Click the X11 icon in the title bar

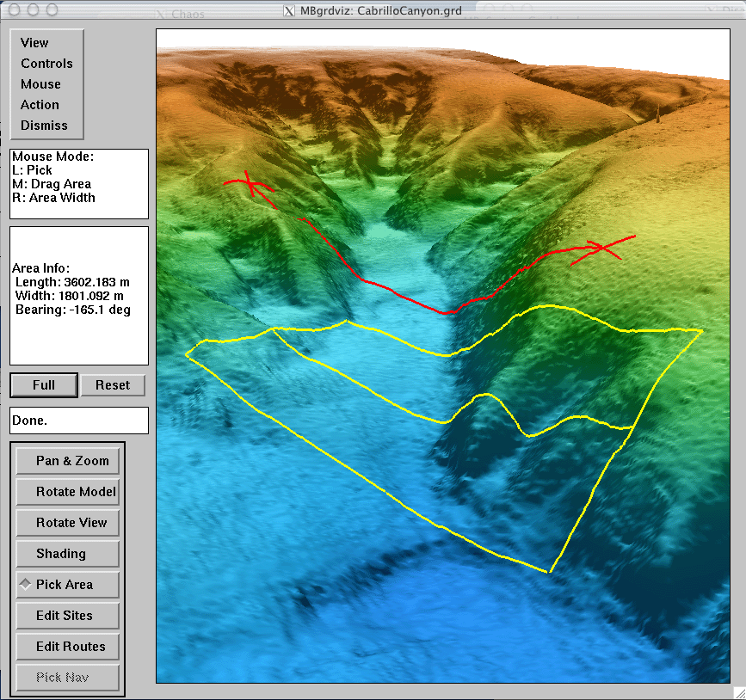(x=289, y=11)
